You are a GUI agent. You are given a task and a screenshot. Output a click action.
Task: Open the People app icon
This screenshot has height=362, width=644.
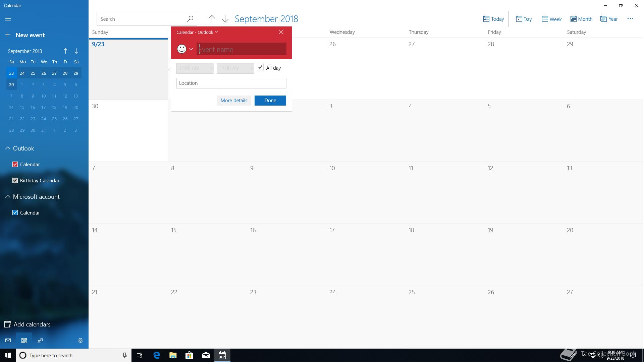[40, 341]
